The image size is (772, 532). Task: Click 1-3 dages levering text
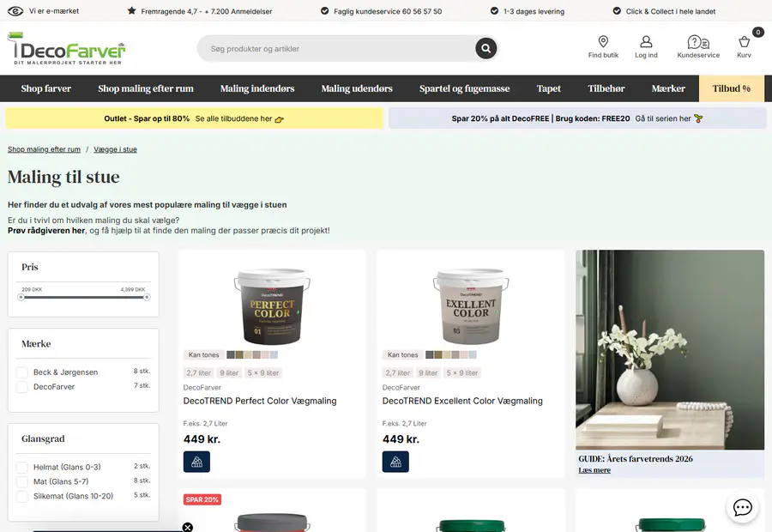coord(534,11)
